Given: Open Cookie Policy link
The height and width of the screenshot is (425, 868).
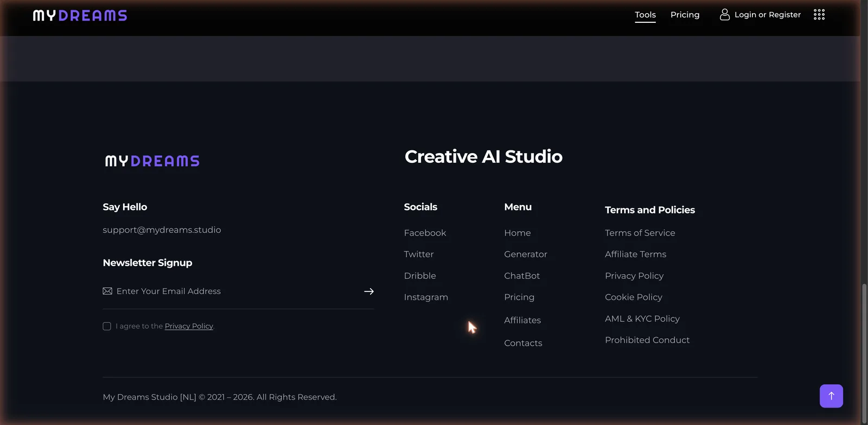Looking at the screenshot, I should [x=634, y=297].
